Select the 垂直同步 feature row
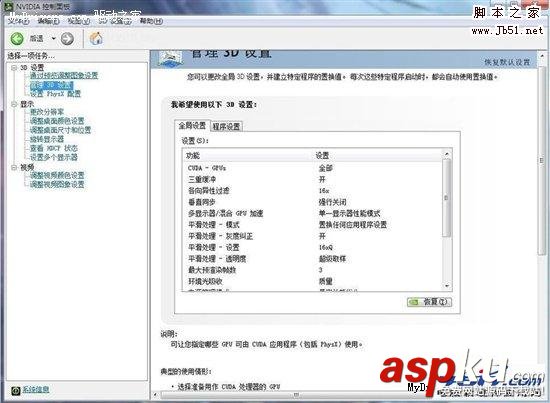Screen dimensions: 550x403 coord(313,202)
